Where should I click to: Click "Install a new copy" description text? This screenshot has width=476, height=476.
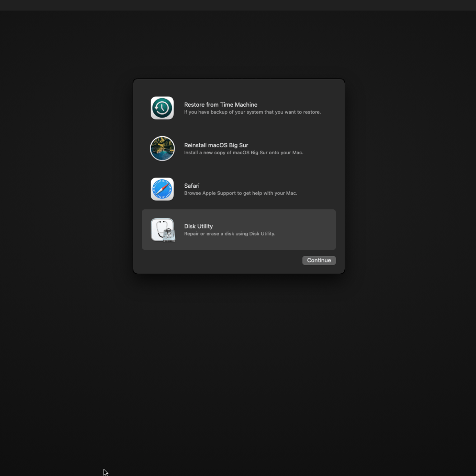coord(243,153)
